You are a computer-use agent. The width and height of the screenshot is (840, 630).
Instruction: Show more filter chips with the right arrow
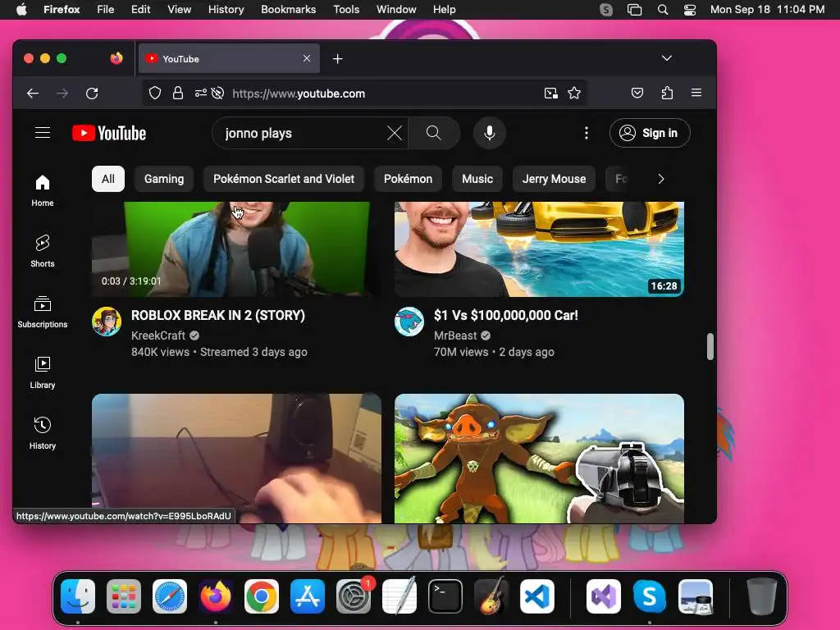(661, 179)
